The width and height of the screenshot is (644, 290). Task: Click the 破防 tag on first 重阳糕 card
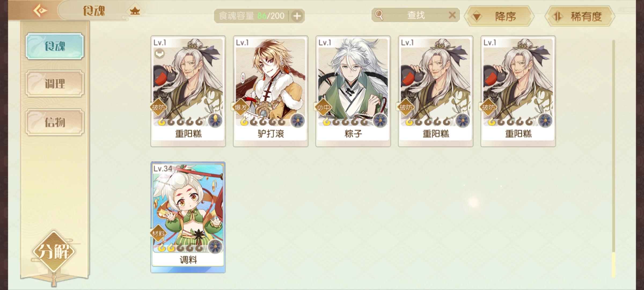pyautogui.click(x=158, y=107)
